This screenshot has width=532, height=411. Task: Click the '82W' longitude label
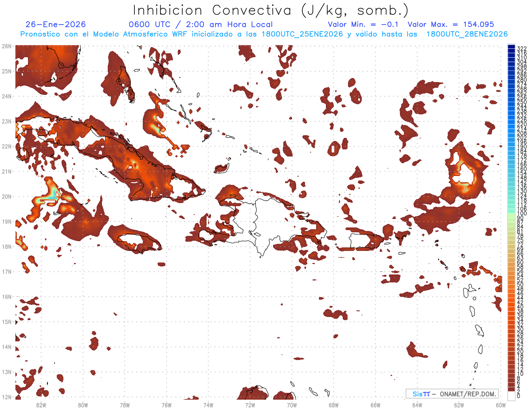tap(41, 405)
